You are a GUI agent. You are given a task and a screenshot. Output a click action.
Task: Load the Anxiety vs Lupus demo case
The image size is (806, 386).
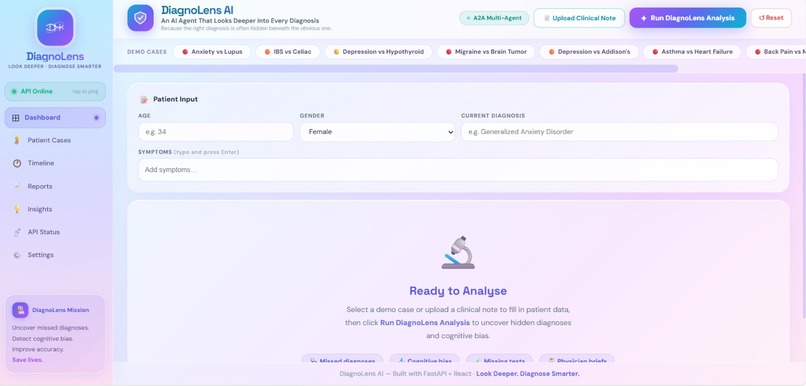coord(212,52)
